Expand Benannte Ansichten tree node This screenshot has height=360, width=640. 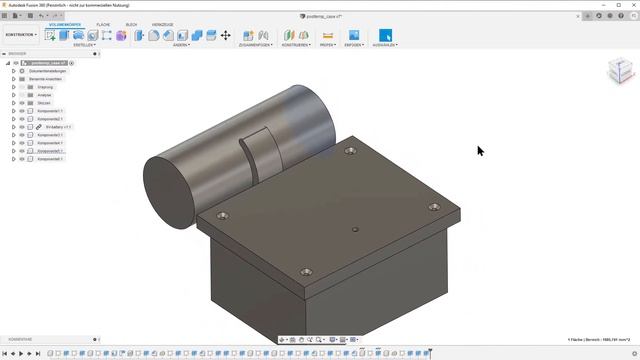point(13,79)
